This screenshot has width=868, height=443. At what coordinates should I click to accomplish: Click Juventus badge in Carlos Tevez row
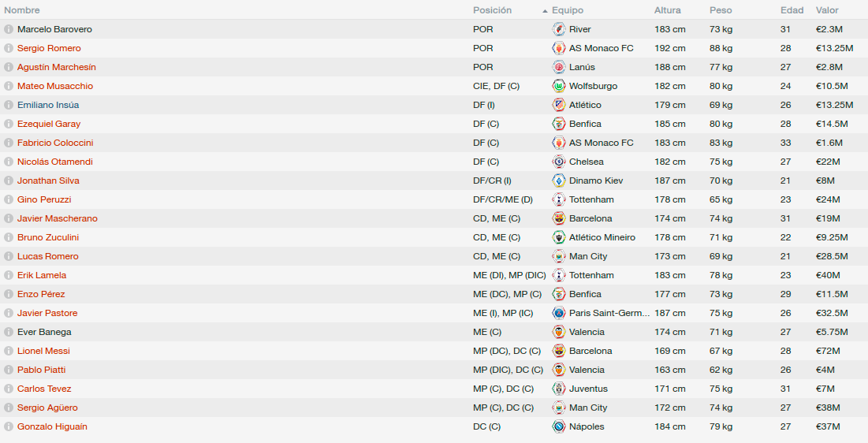pyautogui.click(x=558, y=389)
